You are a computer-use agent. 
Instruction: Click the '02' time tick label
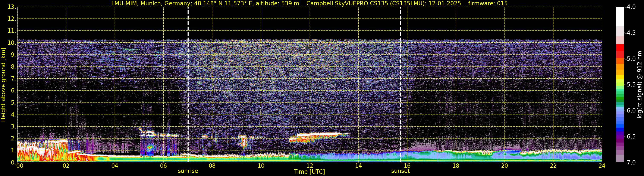(66, 166)
